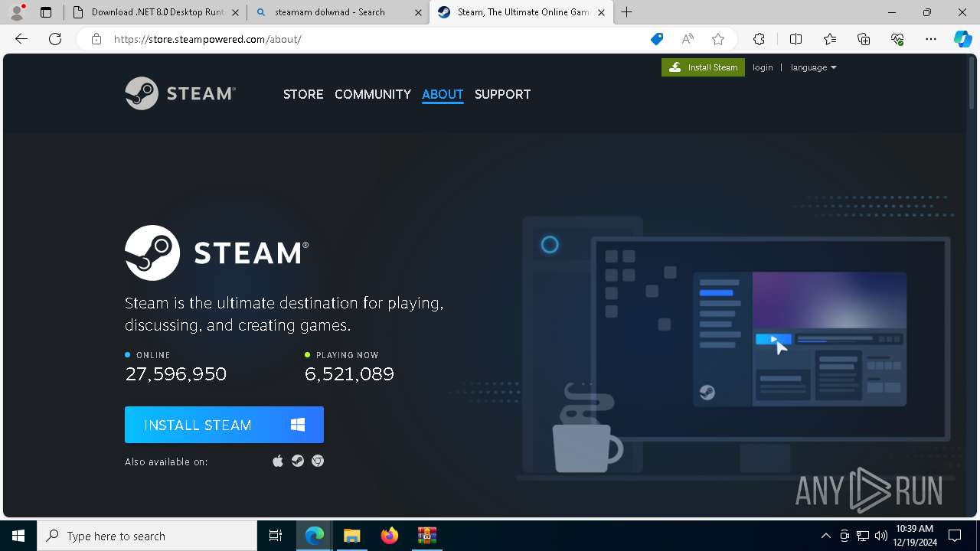
Task: Switch to Download .NET 8.0 Desktop Runtime tab
Action: click(155, 12)
